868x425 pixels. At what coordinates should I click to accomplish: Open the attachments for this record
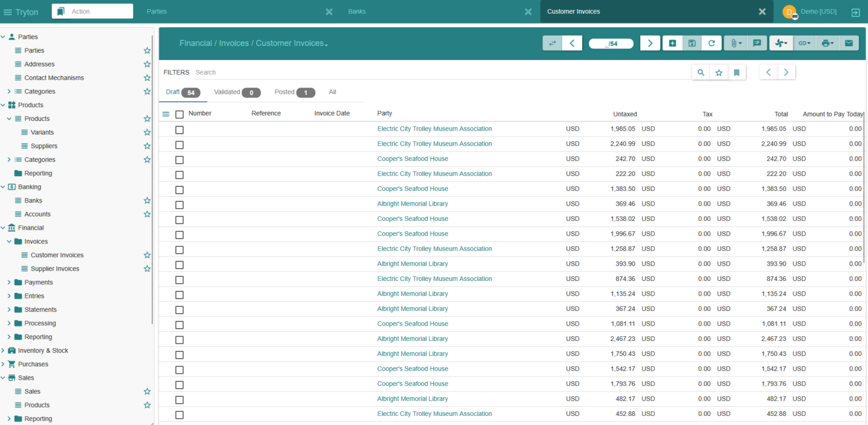[x=733, y=43]
